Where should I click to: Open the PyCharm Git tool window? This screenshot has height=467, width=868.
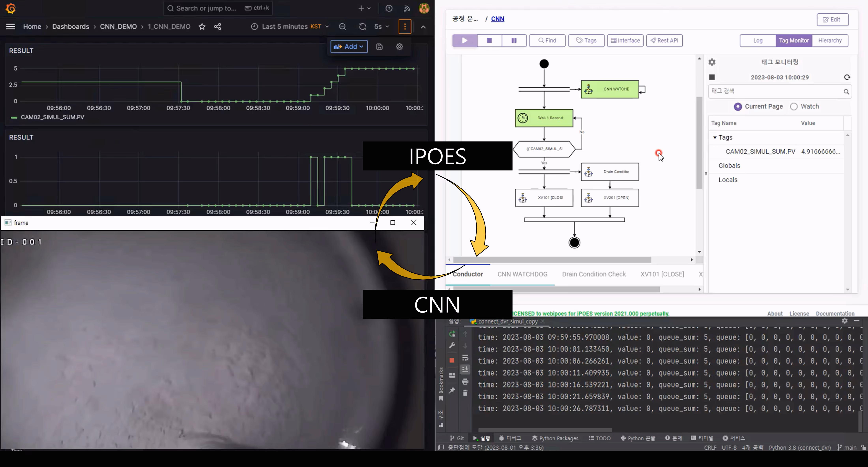457,438
